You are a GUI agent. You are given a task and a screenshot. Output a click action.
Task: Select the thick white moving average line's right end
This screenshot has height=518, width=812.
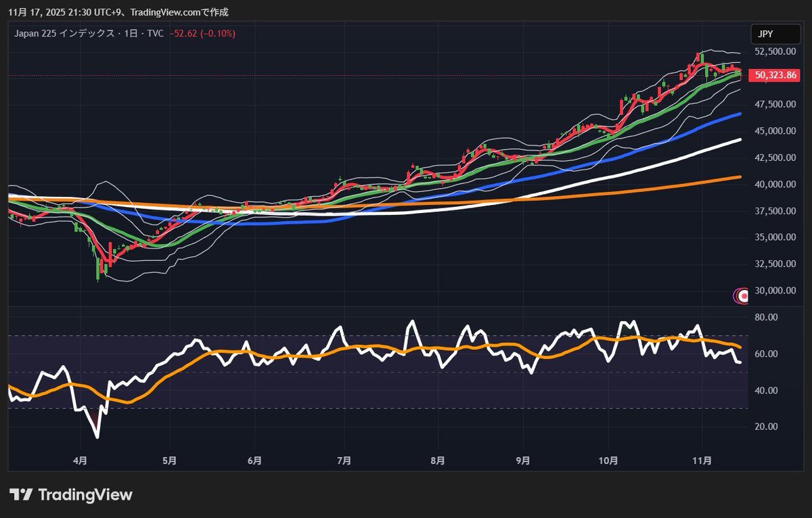pyautogui.click(x=739, y=140)
